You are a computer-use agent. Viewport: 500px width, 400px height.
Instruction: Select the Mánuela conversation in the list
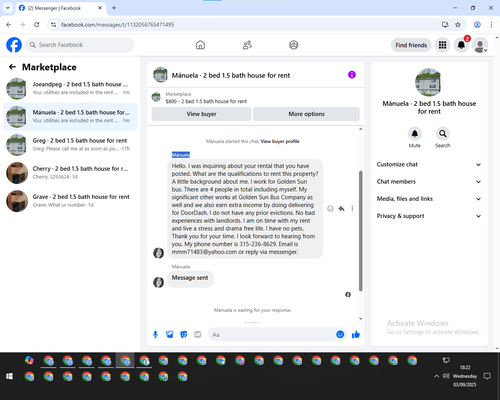tap(70, 117)
